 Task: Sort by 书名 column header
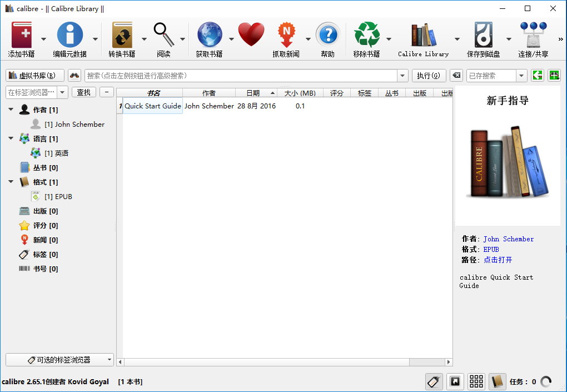[x=153, y=93]
